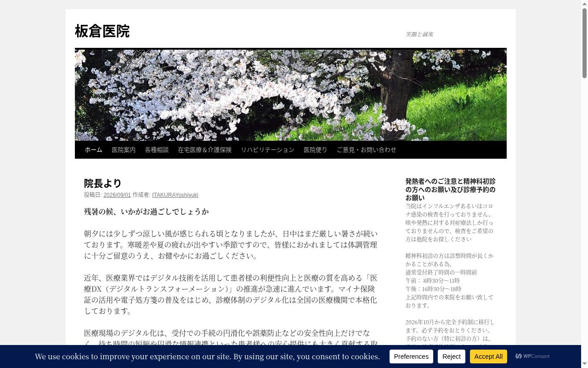The height and width of the screenshot is (368, 588).
Task: Click Preferences in the cookie banner
Action: [411, 356]
